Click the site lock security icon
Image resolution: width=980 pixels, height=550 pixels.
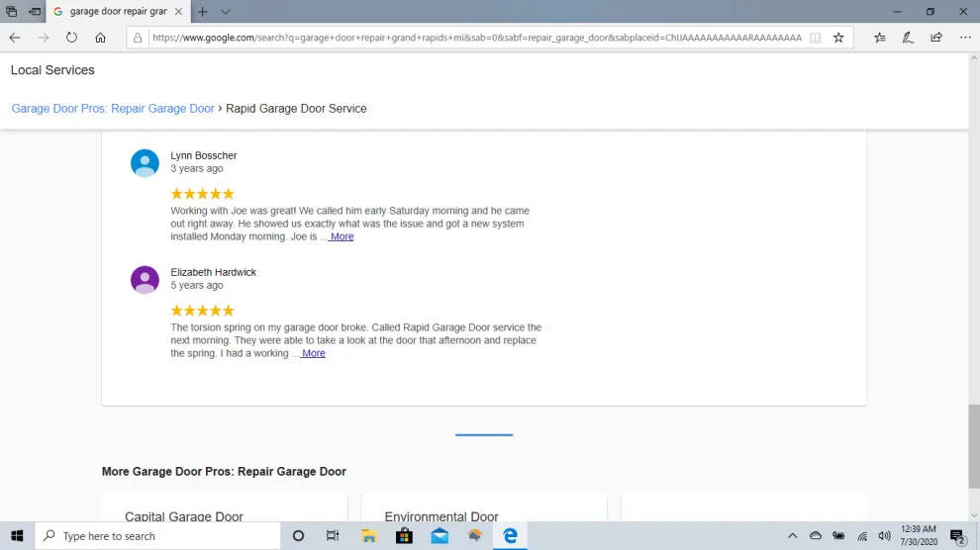pyautogui.click(x=138, y=38)
